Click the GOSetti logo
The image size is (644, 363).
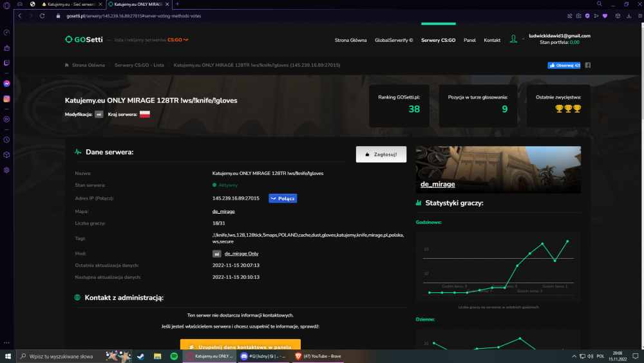coord(84,39)
